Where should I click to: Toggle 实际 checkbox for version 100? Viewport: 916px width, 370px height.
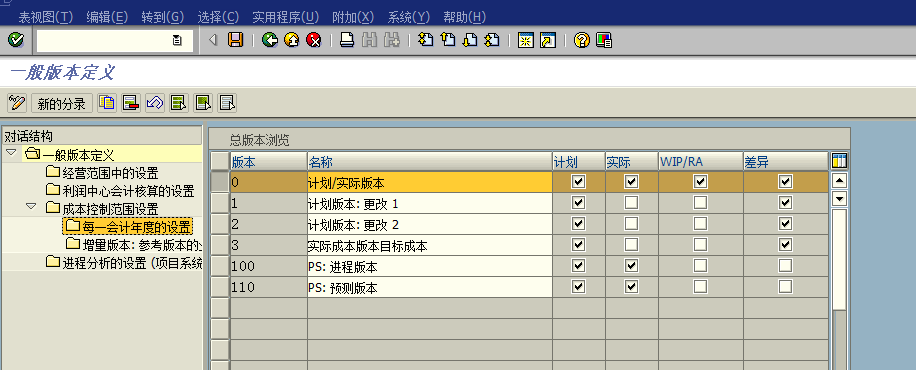click(631, 266)
